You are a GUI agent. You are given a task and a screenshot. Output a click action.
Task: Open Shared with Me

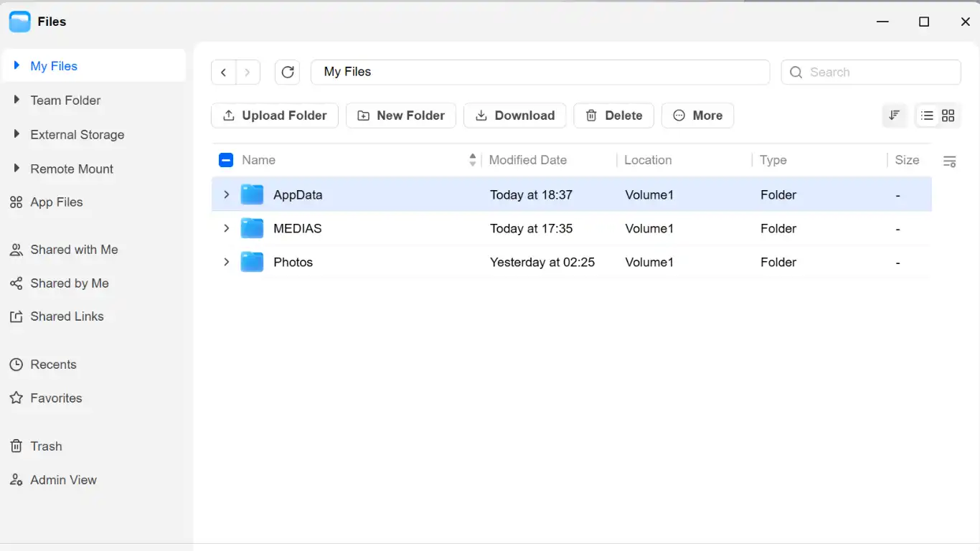tap(64, 250)
